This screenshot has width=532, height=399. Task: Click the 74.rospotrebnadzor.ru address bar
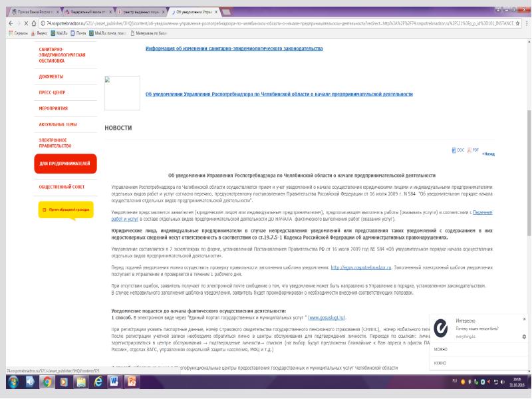point(277,23)
